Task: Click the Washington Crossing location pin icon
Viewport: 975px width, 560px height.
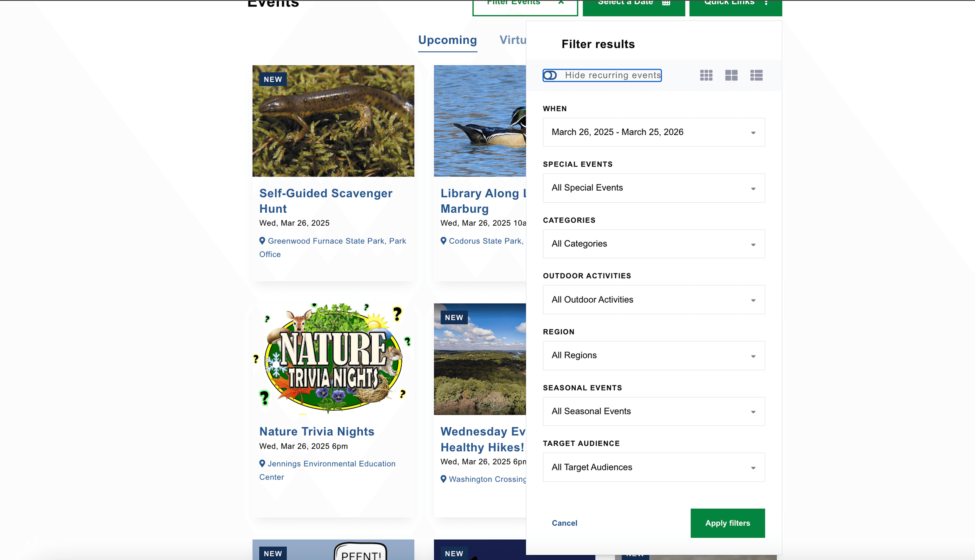Action: 443,479
